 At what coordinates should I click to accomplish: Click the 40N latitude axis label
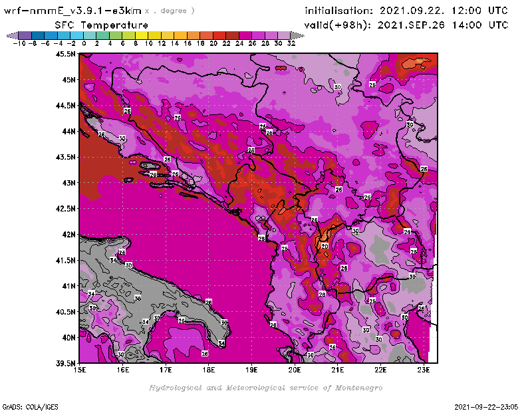pos(68,338)
